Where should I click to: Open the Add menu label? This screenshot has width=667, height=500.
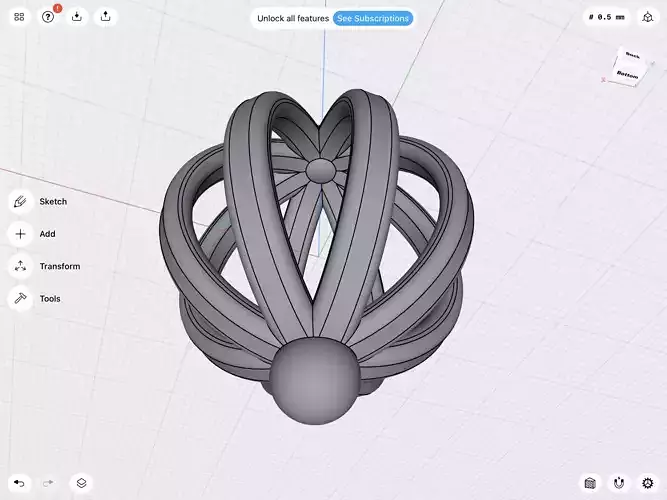tap(47, 234)
